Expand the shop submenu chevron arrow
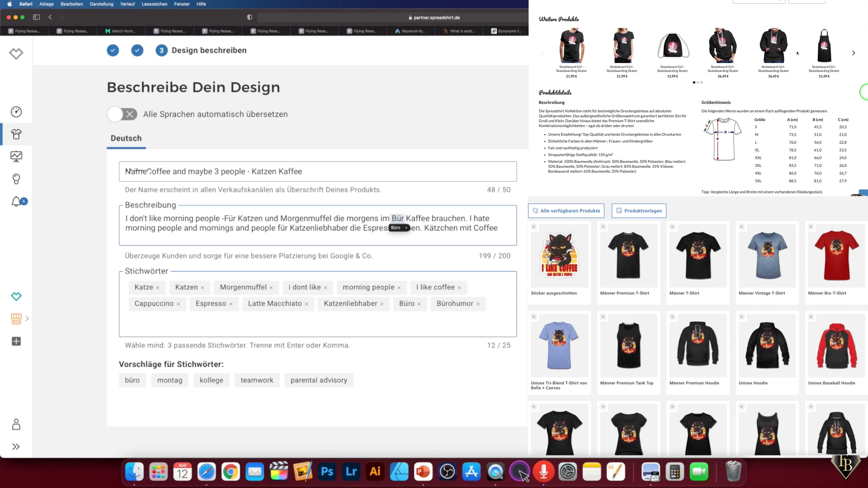Screen dimensions: 868x488 [27, 319]
